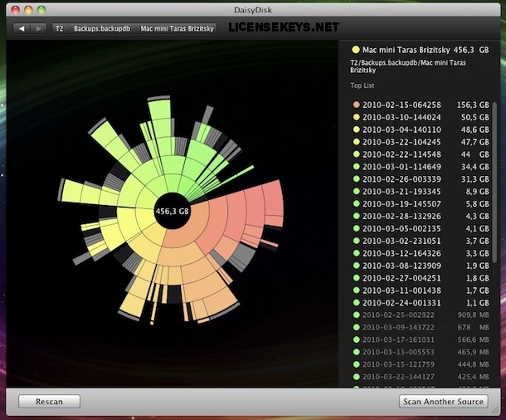Viewport: 506px width, 420px height.
Task: Select 2010-03-21-193345 list row
Action: coord(421,192)
